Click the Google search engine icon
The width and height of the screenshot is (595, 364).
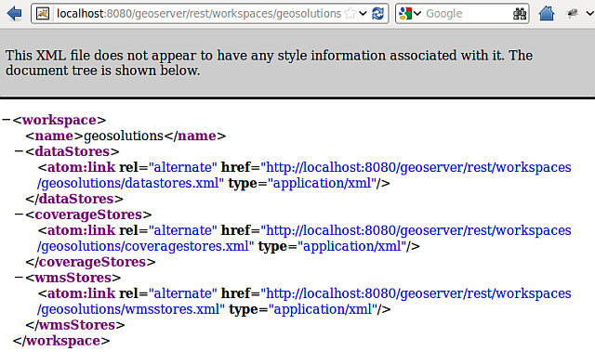[x=405, y=14]
